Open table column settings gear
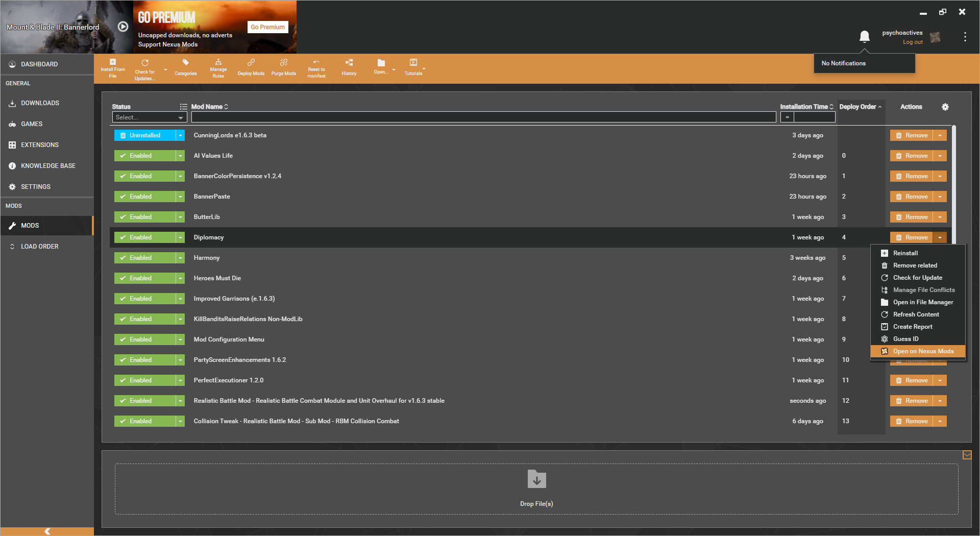980x536 pixels. tap(945, 107)
